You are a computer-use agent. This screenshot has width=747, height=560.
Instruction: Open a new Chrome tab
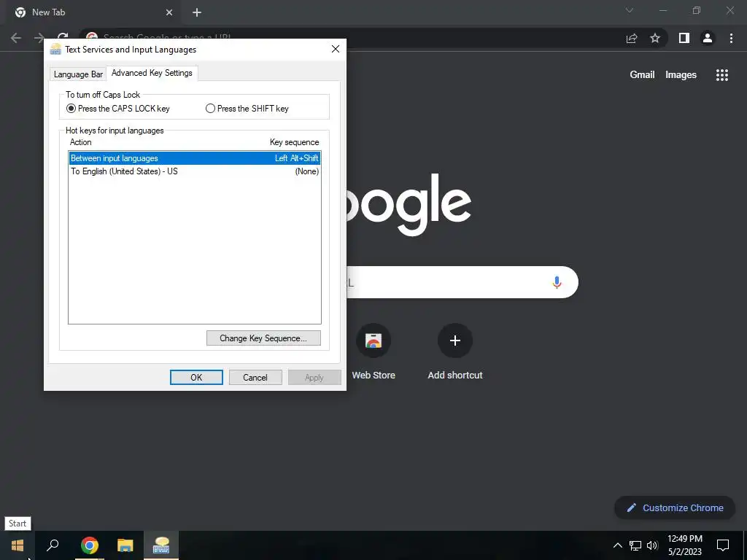pyautogui.click(x=197, y=12)
